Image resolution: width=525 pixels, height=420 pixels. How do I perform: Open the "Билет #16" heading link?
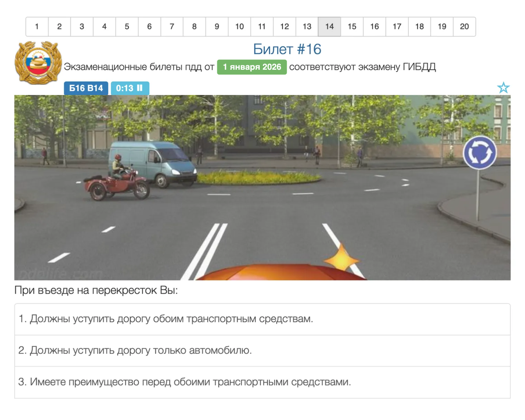click(x=287, y=49)
